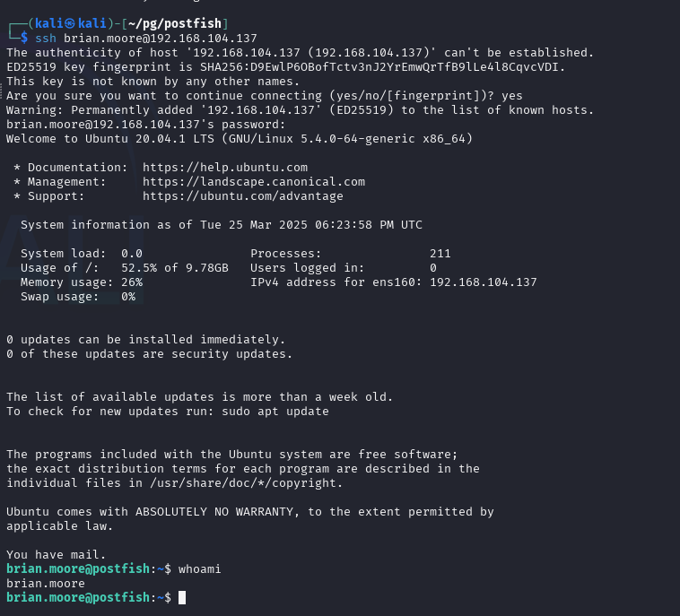This screenshot has width=680, height=616.
Task: Open the landscape.canonical.com management link
Action: pos(254,181)
